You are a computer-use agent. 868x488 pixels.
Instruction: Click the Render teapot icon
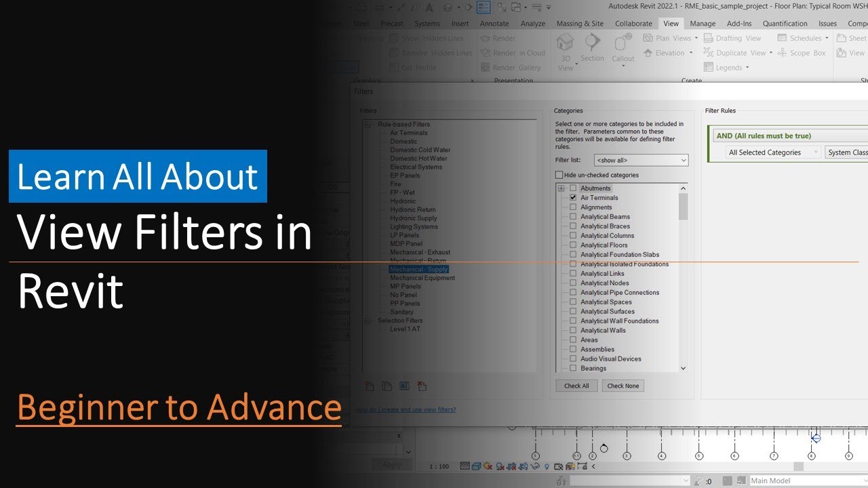click(486, 39)
